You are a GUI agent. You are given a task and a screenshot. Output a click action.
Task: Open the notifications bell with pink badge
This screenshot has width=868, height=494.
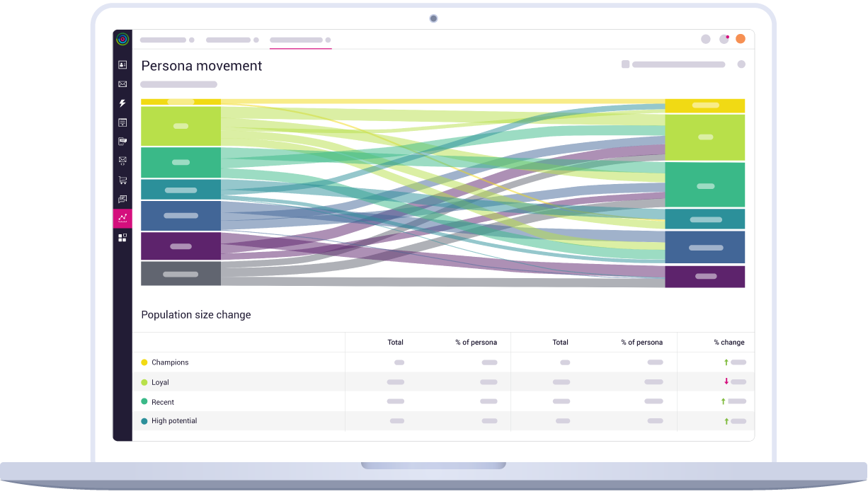pyautogui.click(x=724, y=39)
